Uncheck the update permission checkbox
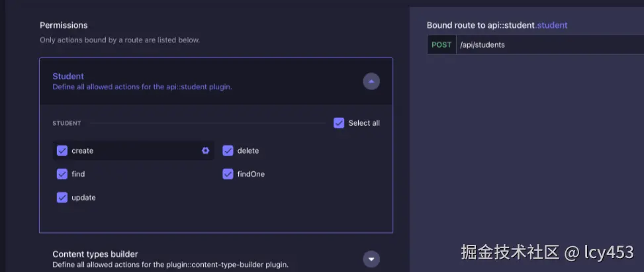Image resolution: width=644 pixels, height=272 pixels. [62, 197]
